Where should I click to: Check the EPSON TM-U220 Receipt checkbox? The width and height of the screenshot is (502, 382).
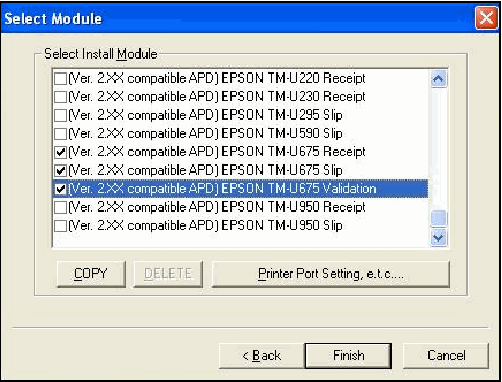coord(60,79)
